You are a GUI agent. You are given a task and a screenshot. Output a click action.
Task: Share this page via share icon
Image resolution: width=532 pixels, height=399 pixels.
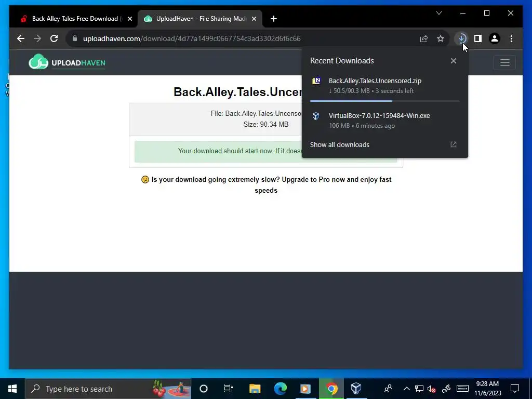pyautogui.click(x=424, y=38)
